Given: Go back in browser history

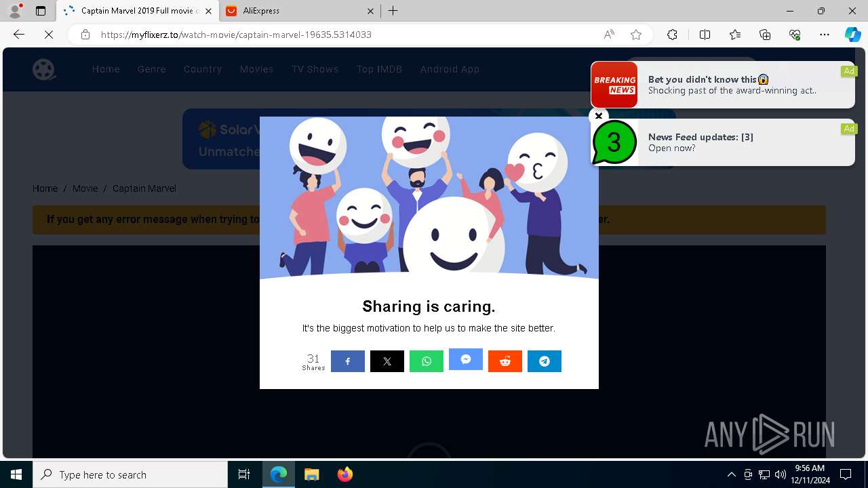Looking at the screenshot, I should 19,35.
